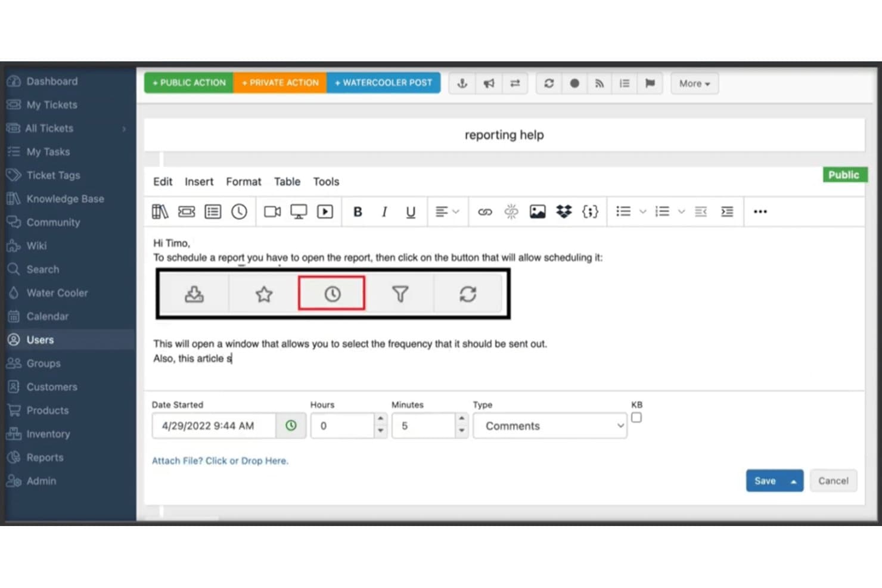Open the Format menu
Viewport: 882px width, 588px height.
[243, 182]
